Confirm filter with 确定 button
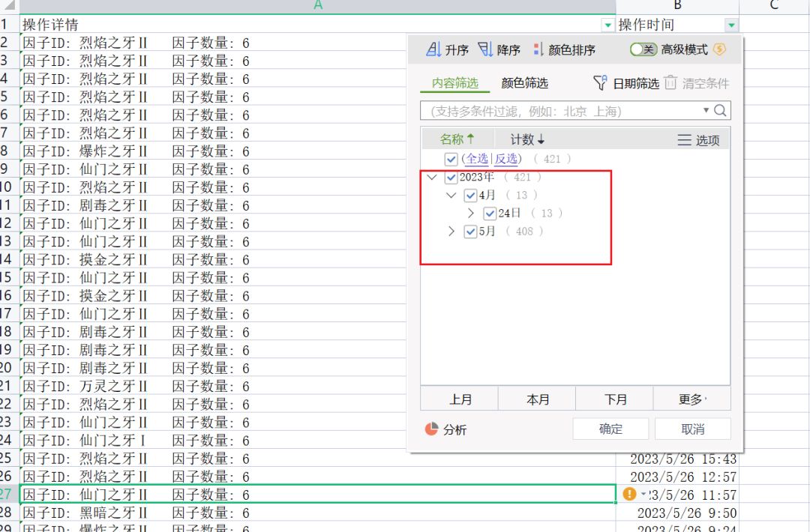The width and height of the screenshot is (810, 532). (610, 429)
